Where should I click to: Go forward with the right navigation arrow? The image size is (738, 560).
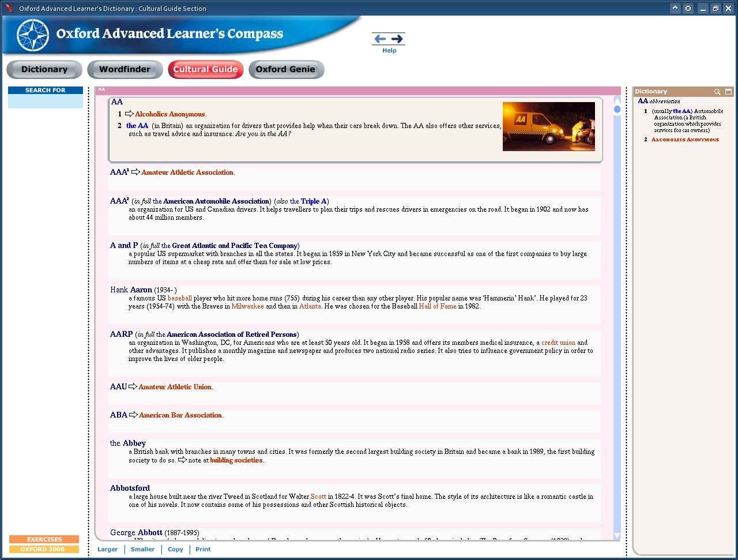pos(397,39)
